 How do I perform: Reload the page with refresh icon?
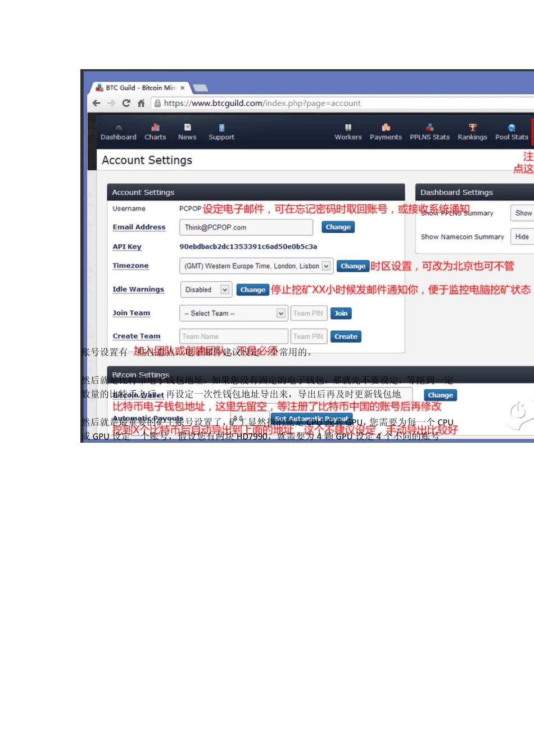point(126,103)
